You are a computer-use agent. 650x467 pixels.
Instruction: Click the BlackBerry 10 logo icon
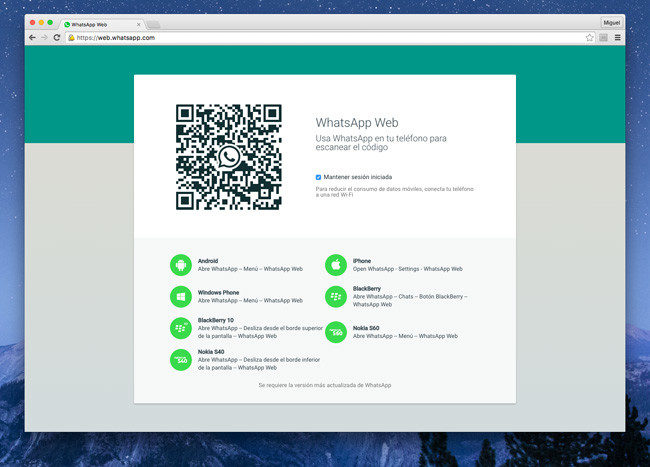(181, 328)
